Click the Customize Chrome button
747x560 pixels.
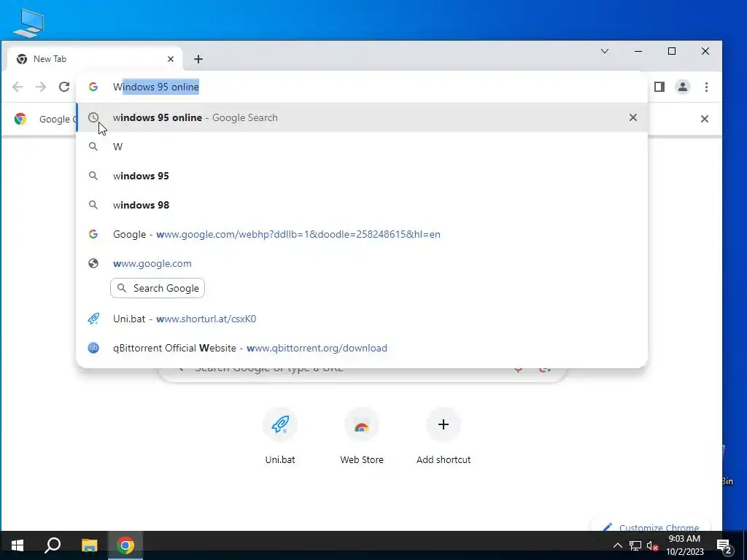pyautogui.click(x=651, y=527)
